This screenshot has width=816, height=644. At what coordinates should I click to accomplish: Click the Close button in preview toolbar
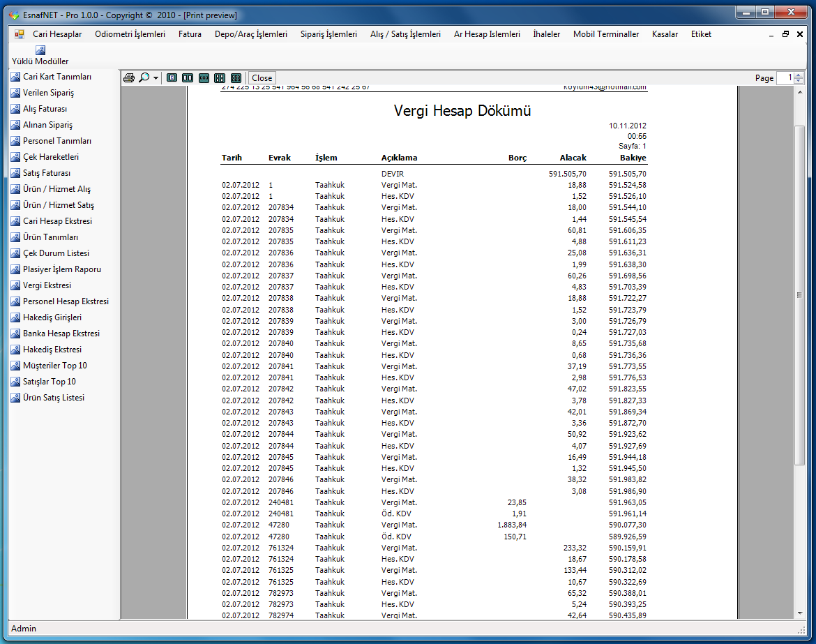(x=262, y=78)
